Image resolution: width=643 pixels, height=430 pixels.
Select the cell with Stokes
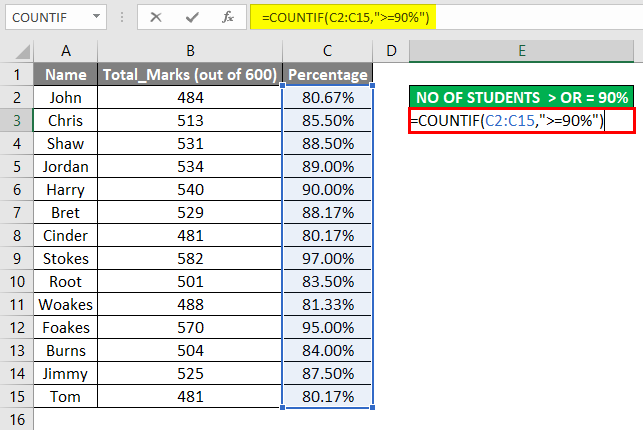coord(66,258)
